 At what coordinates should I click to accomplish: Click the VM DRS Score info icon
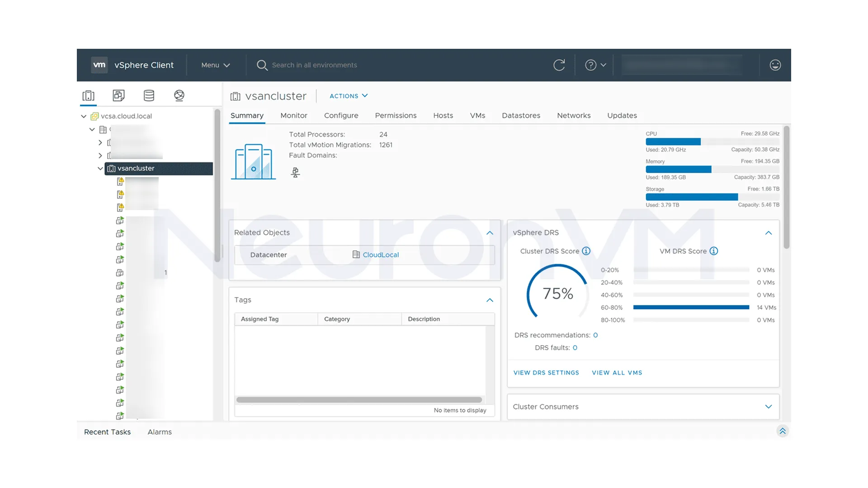[x=714, y=251]
